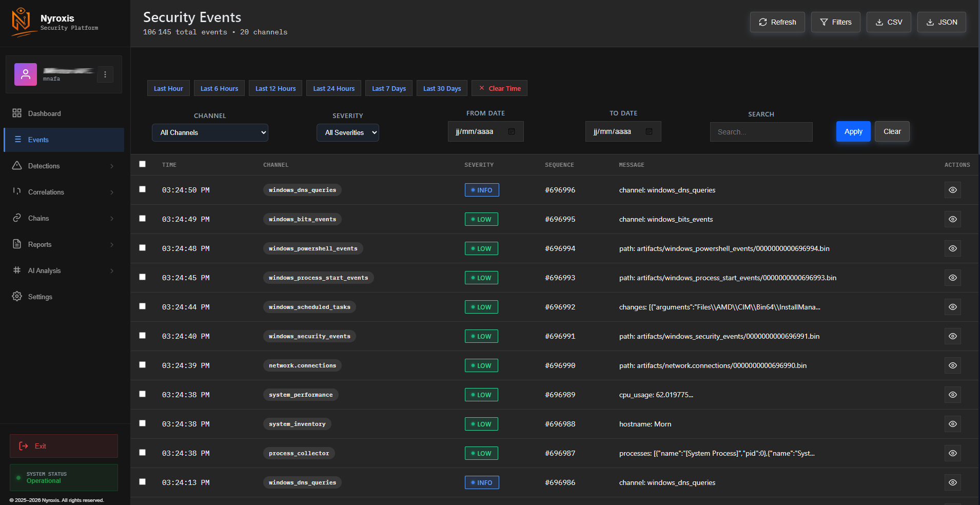Viewport: 980px width, 505px height.
Task: Open the Settings page
Action: coord(64,297)
